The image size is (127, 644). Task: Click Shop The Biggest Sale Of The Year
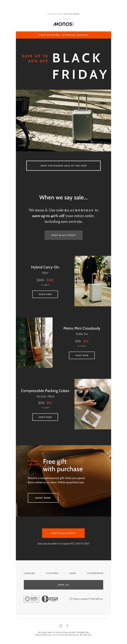pyautogui.click(x=63, y=165)
